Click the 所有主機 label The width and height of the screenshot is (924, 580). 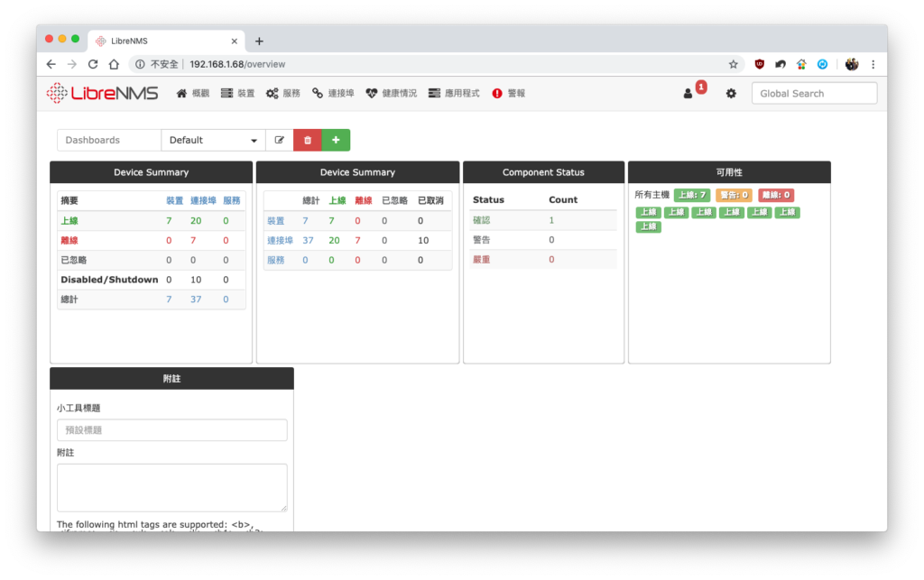point(651,195)
